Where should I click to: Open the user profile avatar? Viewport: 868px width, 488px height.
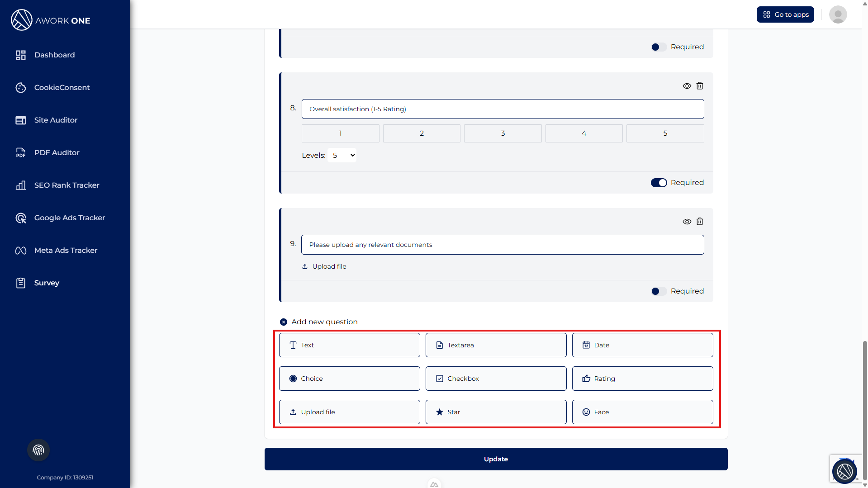[x=838, y=14]
